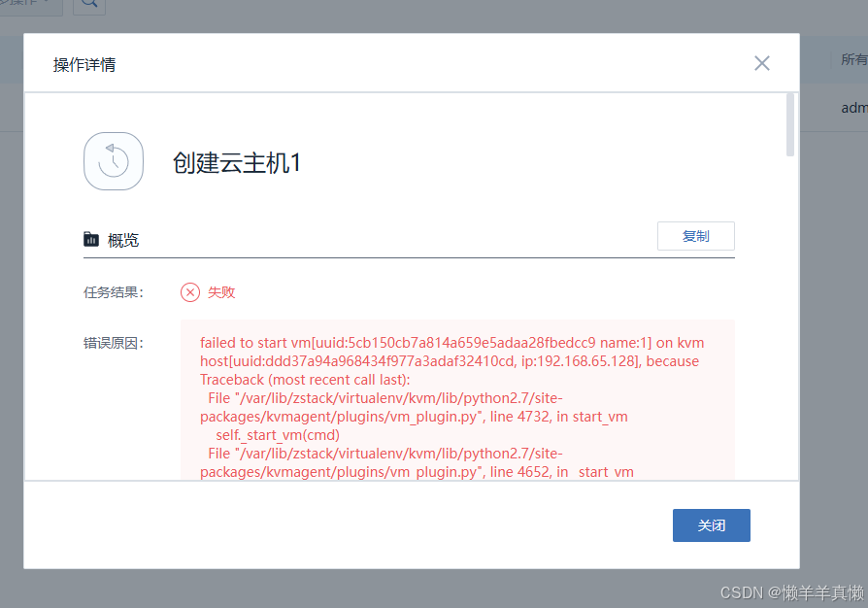Image resolution: width=868 pixels, height=608 pixels.
Task: Click the 概览 overview folder icon
Action: pyautogui.click(x=91, y=239)
